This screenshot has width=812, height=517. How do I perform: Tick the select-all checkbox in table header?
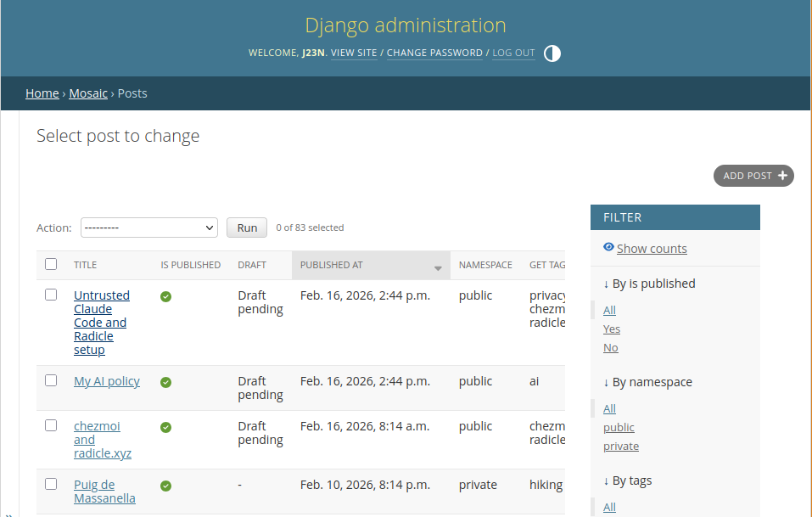pos(51,264)
